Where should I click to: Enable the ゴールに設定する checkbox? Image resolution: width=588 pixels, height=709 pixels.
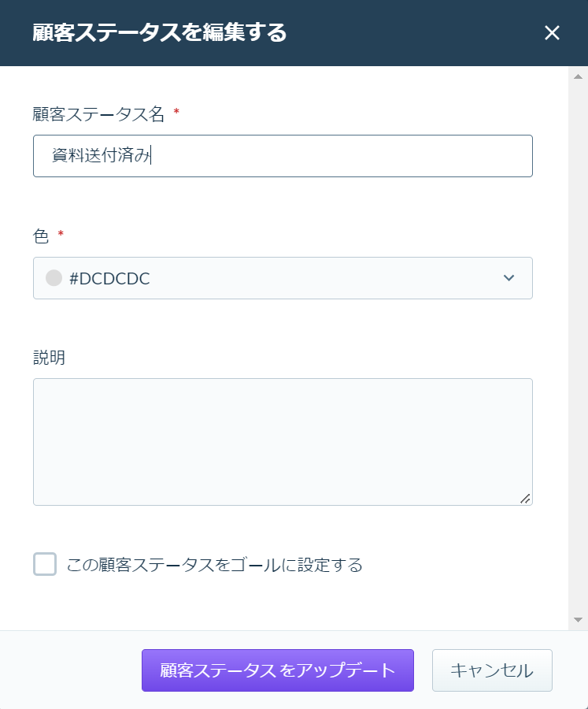coord(45,564)
